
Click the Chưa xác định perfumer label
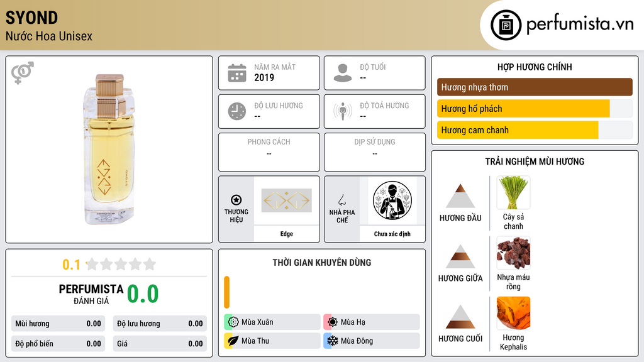click(x=392, y=234)
